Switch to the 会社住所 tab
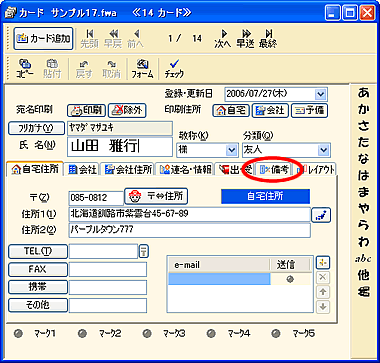This screenshot has height=363, width=380. coord(128,170)
